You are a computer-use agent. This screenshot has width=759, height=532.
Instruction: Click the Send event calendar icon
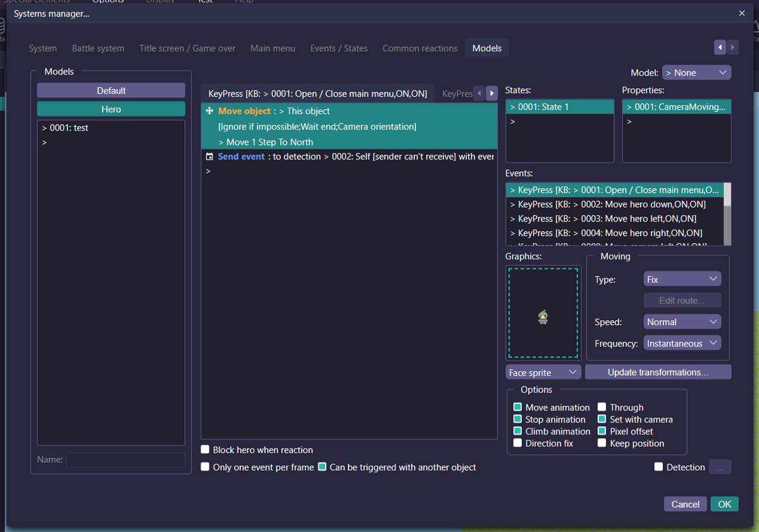coord(209,156)
